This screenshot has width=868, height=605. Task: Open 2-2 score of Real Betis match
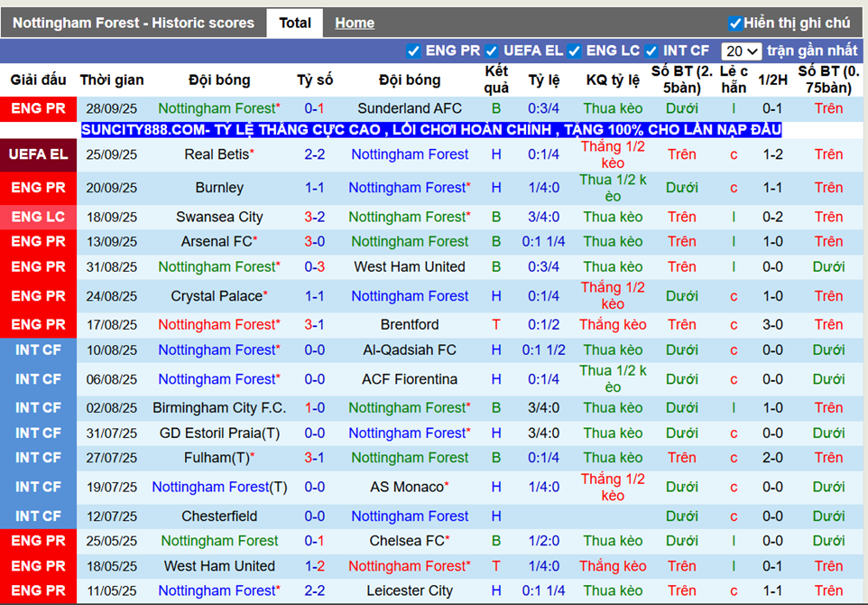(314, 154)
